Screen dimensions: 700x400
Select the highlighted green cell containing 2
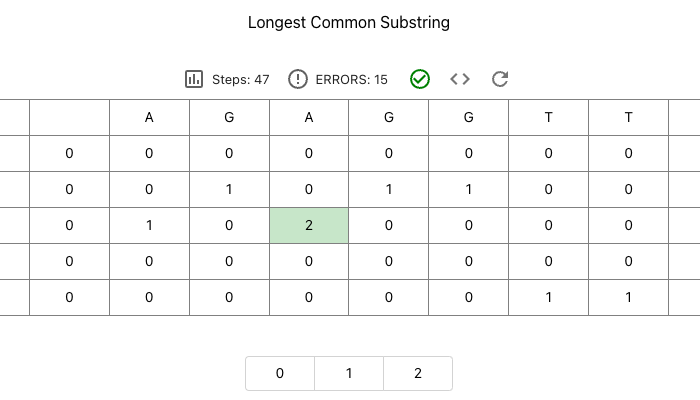[x=309, y=225]
